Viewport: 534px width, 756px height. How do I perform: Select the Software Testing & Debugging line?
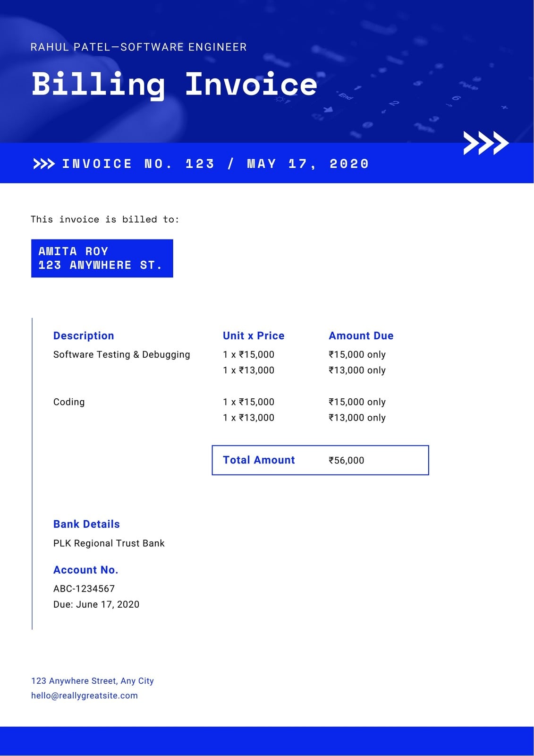(121, 355)
